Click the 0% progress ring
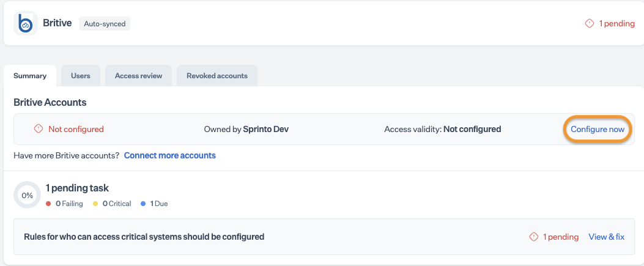This screenshot has height=266, width=644. [27, 195]
